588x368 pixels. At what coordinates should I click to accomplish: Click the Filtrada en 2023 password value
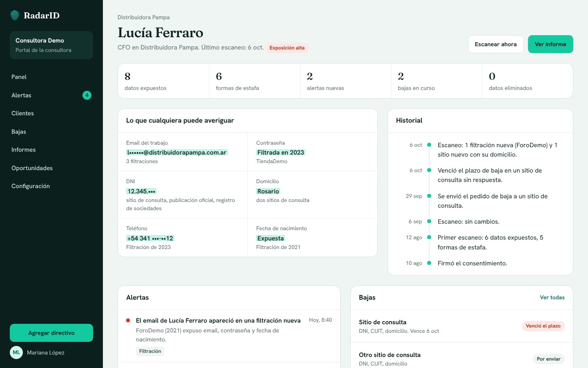tap(281, 153)
